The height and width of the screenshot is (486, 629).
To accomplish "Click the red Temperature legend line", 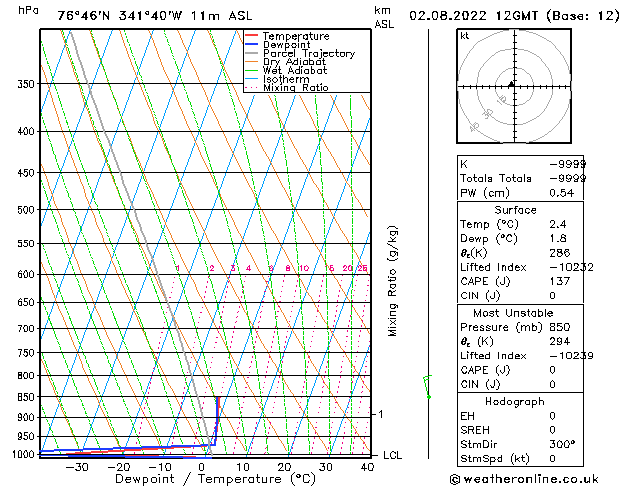I will pyautogui.click(x=252, y=36).
